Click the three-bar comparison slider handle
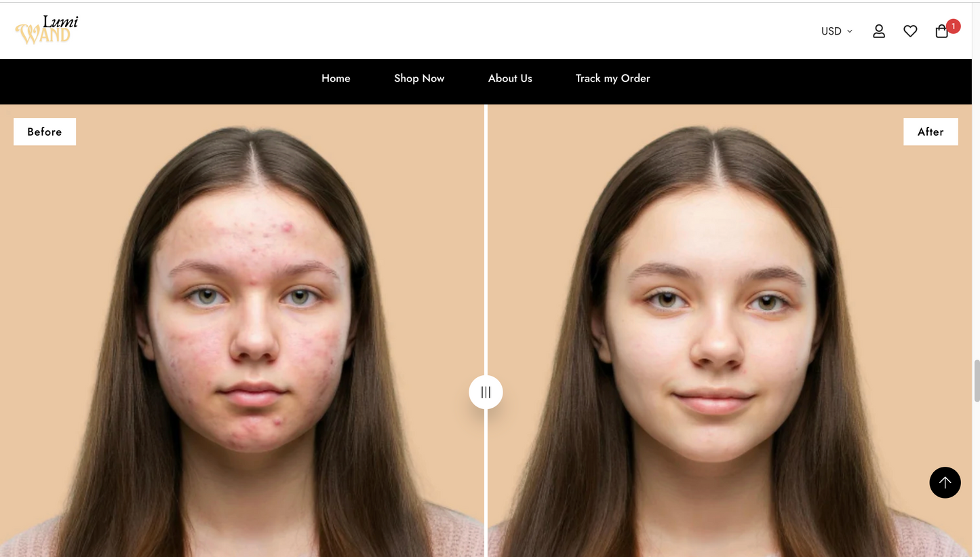The height and width of the screenshot is (557, 980). coord(486,392)
